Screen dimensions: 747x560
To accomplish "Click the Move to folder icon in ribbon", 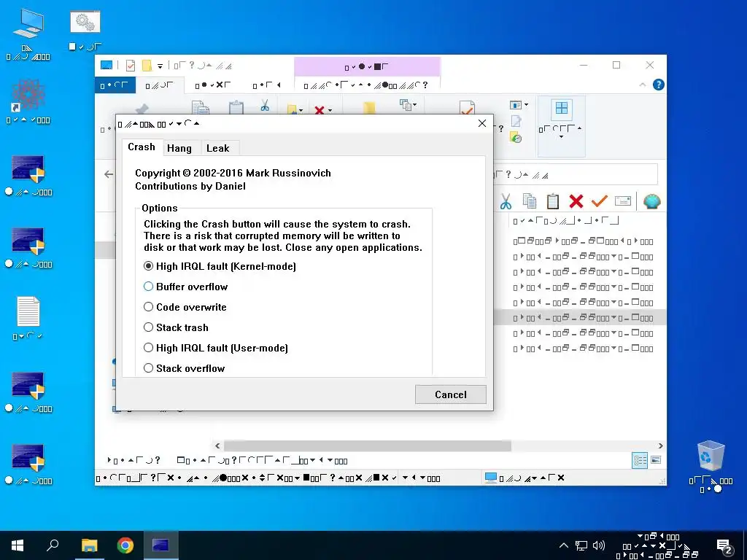I will [x=292, y=109].
